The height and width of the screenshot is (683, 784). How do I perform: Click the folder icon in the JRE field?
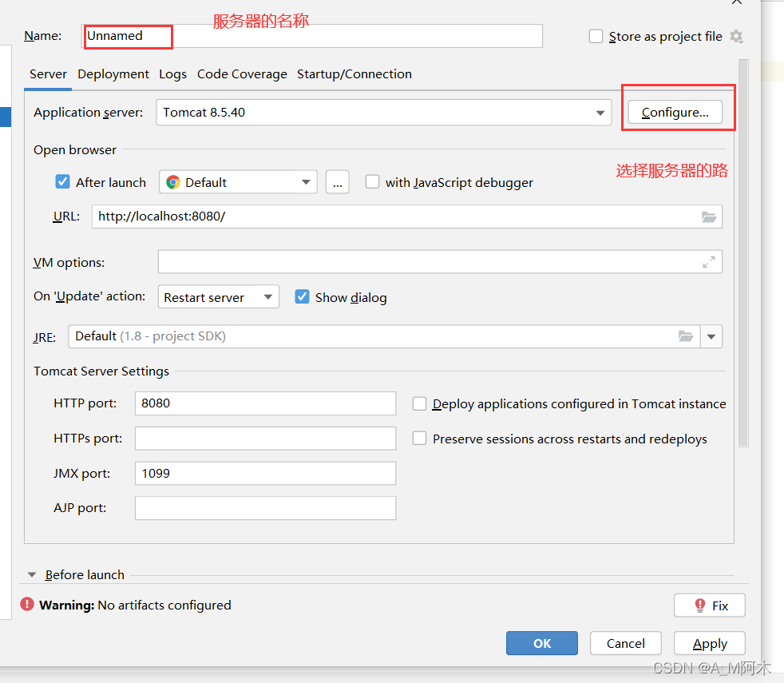point(686,336)
